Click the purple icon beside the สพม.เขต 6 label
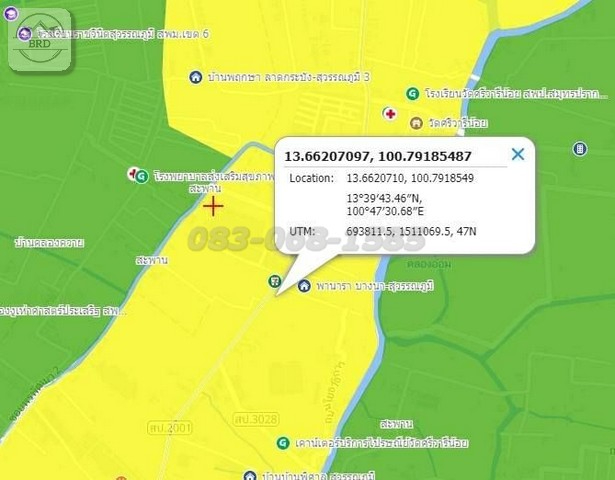 tap(25, 34)
